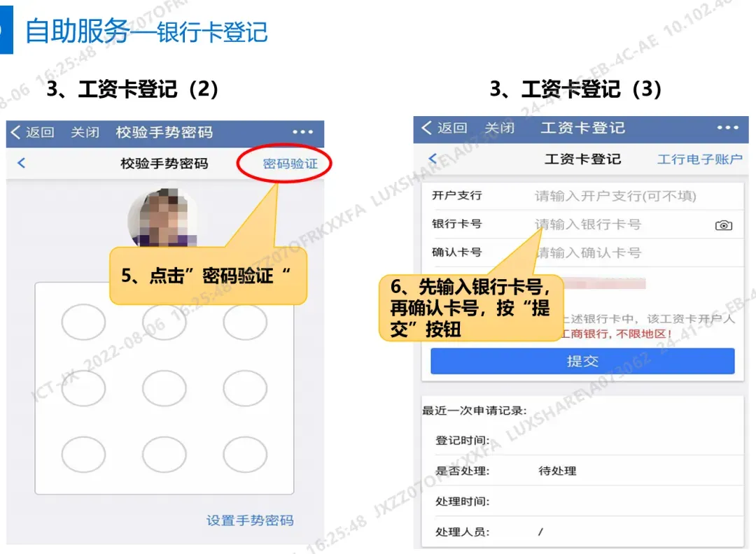Click 返回 on the gesture password header
Screen dimensions: 756x554
coord(33,132)
